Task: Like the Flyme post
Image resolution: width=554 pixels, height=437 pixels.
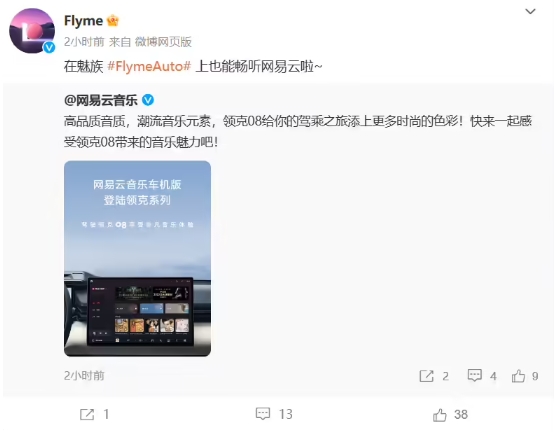Action: (450, 415)
